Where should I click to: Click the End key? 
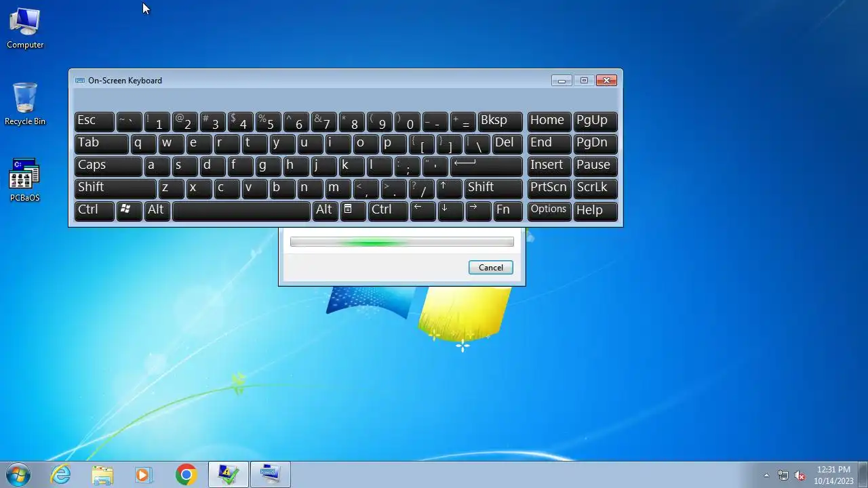coord(549,143)
